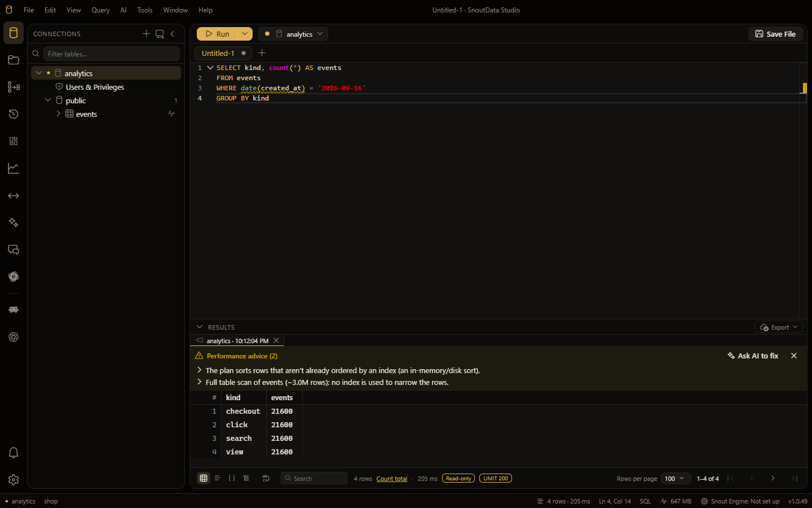
Task: Toggle the LIMIT 200 badge
Action: 496,478
